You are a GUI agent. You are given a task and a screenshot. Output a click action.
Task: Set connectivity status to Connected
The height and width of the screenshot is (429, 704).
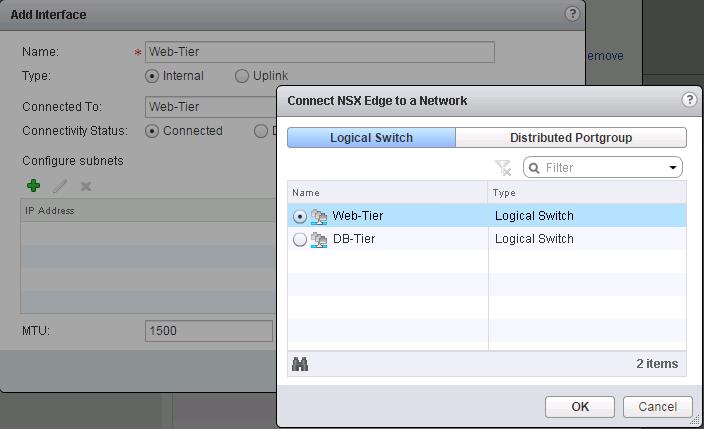pyautogui.click(x=152, y=131)
